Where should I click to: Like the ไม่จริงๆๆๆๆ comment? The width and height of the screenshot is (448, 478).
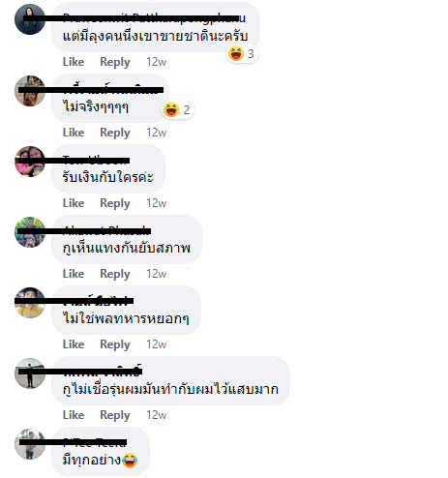(74, 133)
